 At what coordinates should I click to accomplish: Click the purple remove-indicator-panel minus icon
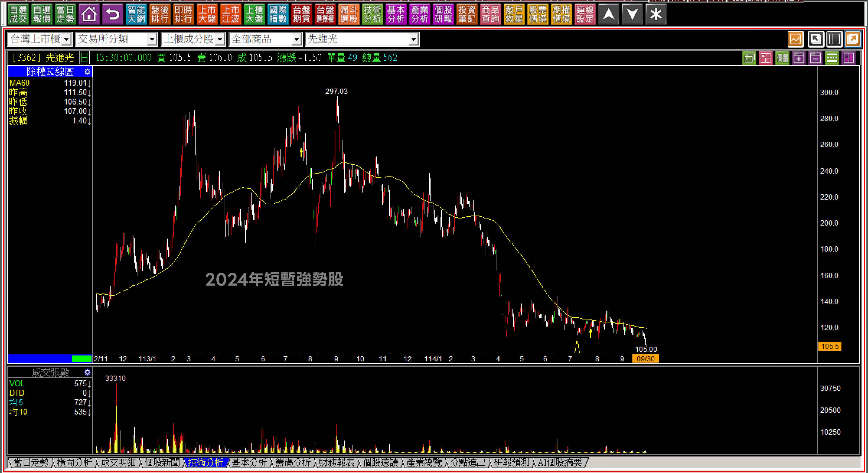[x=815, y=58]
